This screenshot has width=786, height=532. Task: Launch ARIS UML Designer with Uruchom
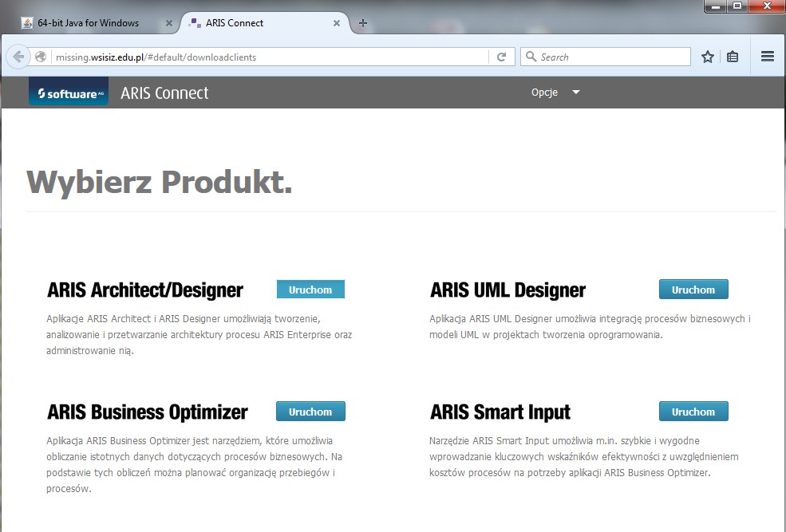point(693,290)
